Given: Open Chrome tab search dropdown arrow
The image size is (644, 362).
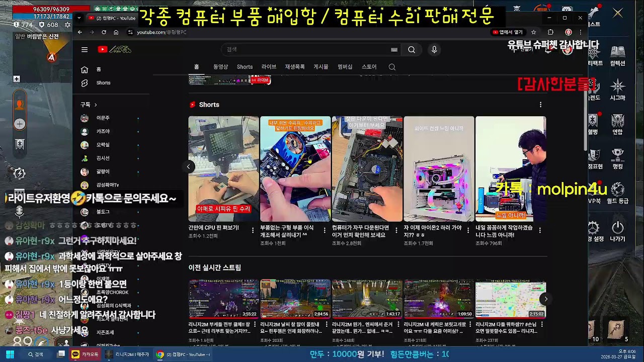Looking at the screenshot, I should click(x=79, y=18).
